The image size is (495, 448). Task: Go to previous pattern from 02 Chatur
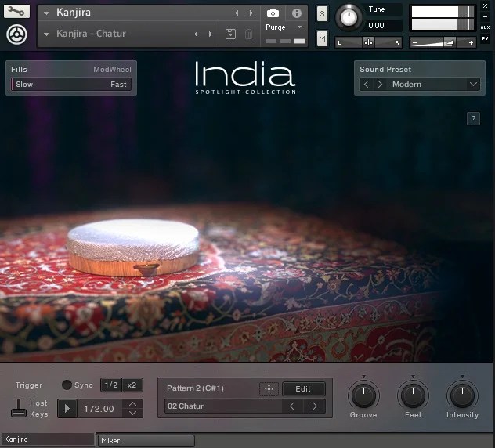click(x=292, y=406)
